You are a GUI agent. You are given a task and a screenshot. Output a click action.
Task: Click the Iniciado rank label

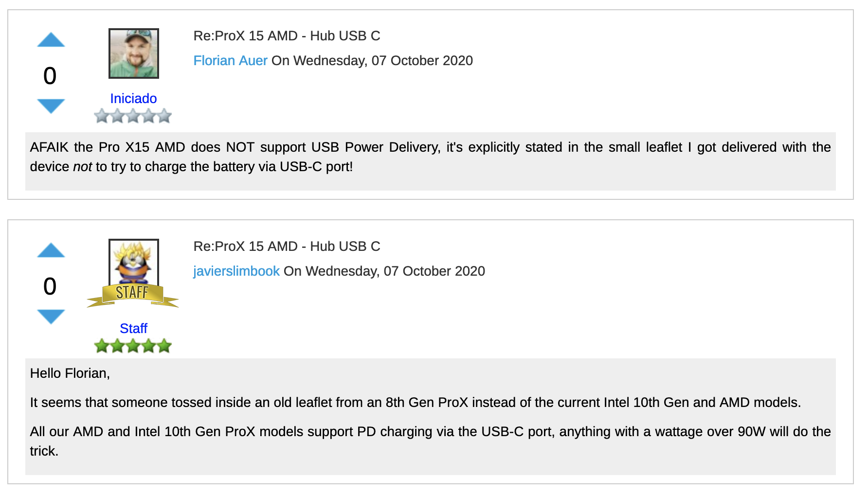pos(133,98)
